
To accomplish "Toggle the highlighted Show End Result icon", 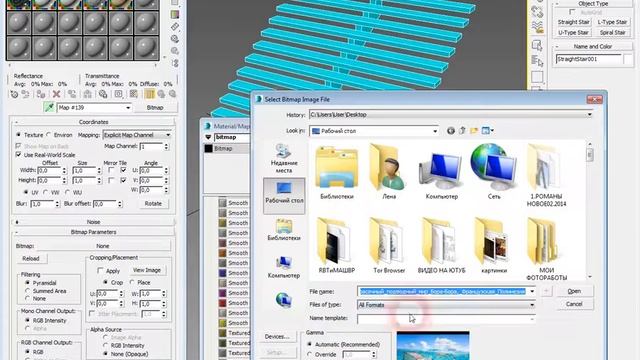I will [x=149, y=94].
